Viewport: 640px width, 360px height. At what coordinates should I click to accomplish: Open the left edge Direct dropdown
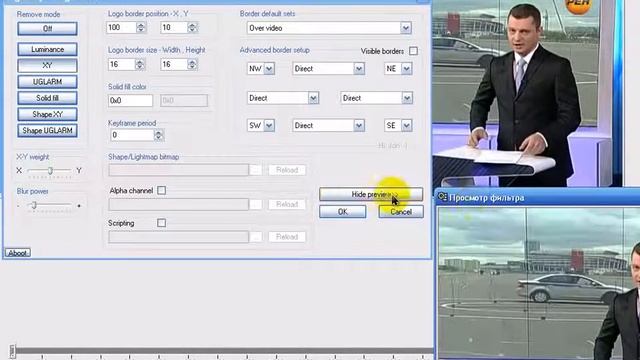(x=283, y=98)
